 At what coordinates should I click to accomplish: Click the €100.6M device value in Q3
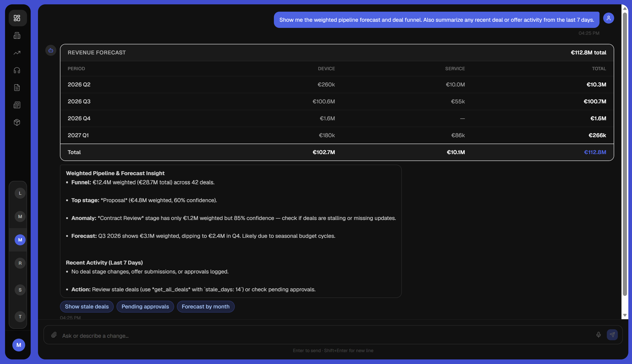pos(324,102)
